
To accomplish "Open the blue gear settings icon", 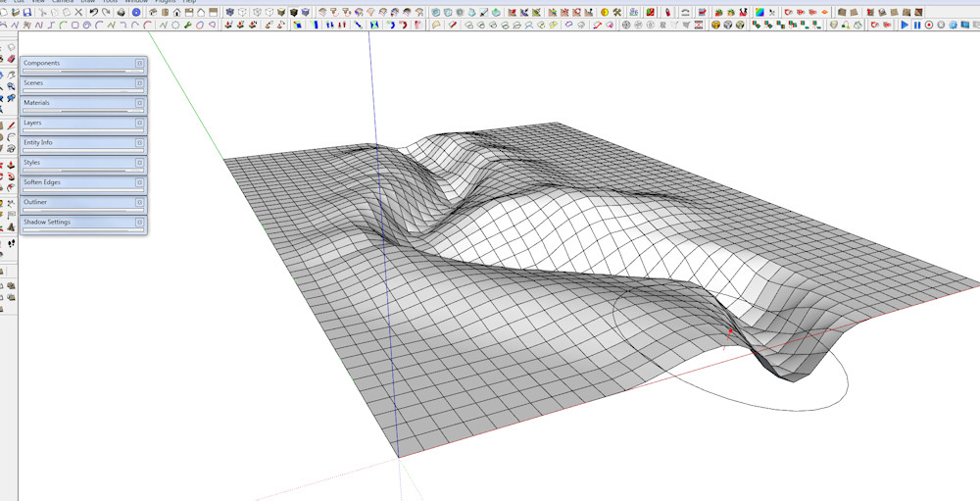I will pos(954,25).
